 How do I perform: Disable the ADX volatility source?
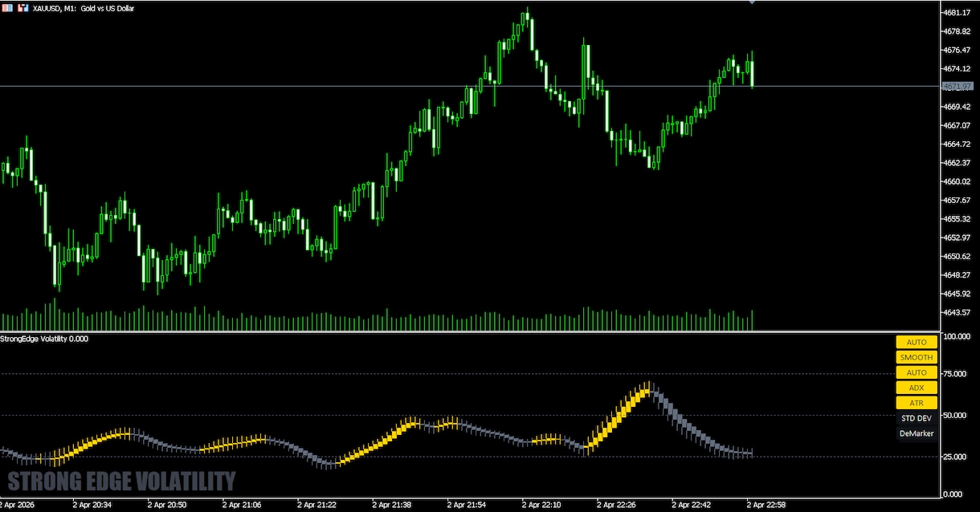point(917,388)
